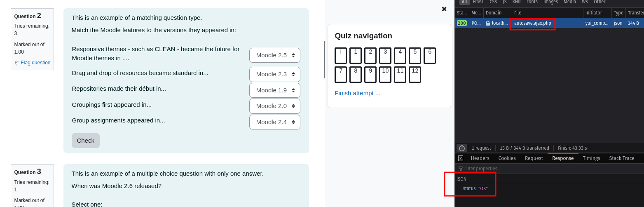Screen dimensions: 644x207
Task: Switch to the Cookies tab
Action: [x=507, y=158]
